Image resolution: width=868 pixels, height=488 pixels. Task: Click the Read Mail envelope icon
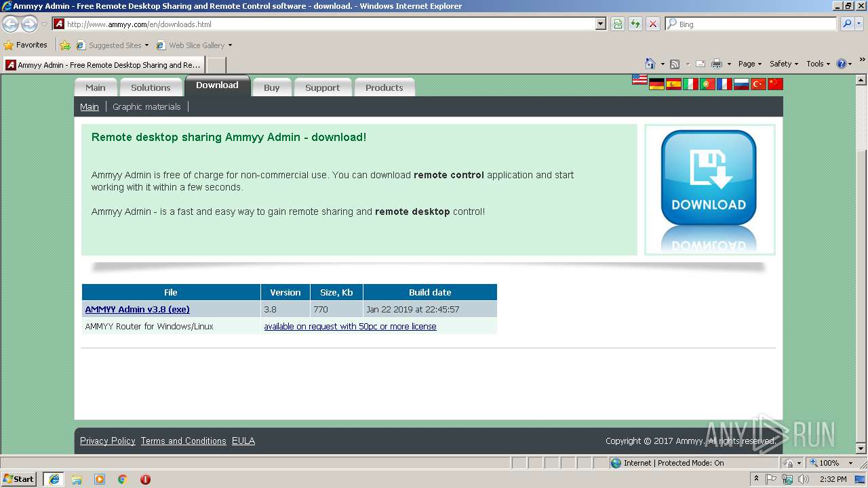coord(701,64)
